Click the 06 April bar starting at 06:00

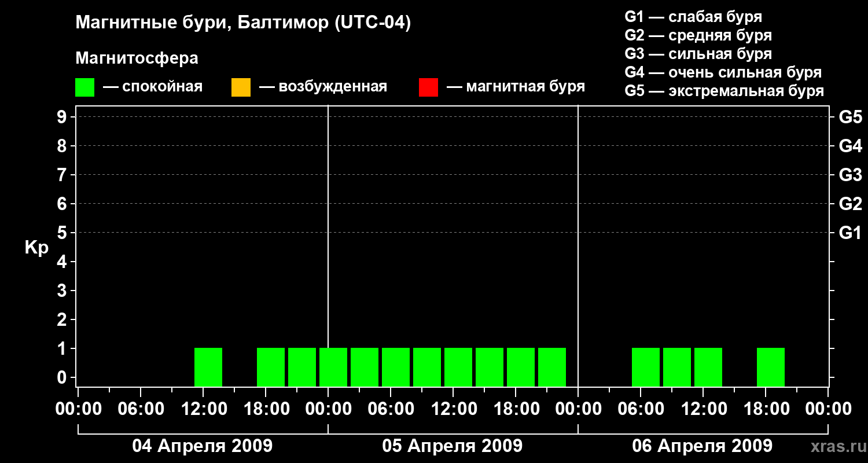(646, 367)
